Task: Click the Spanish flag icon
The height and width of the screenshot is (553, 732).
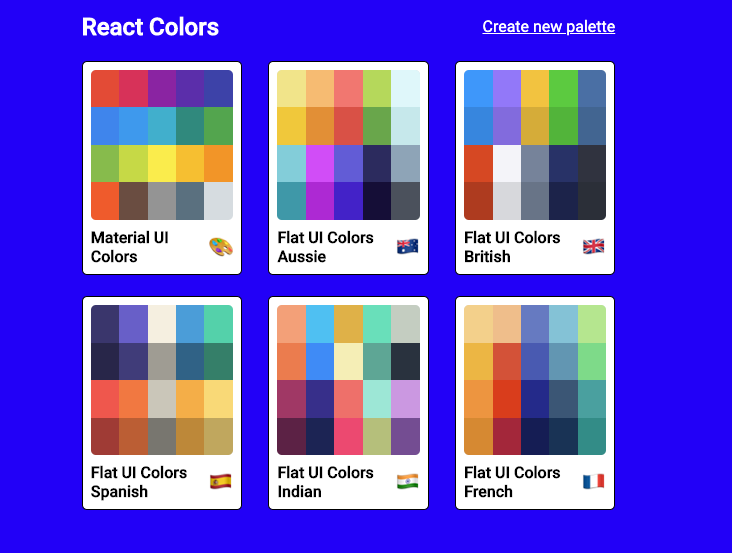Action: pyautogui.click(x=221, y=481)
